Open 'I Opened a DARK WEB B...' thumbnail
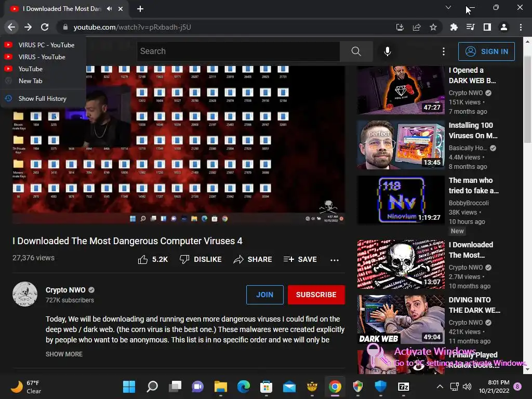 [x=401, y=90]
